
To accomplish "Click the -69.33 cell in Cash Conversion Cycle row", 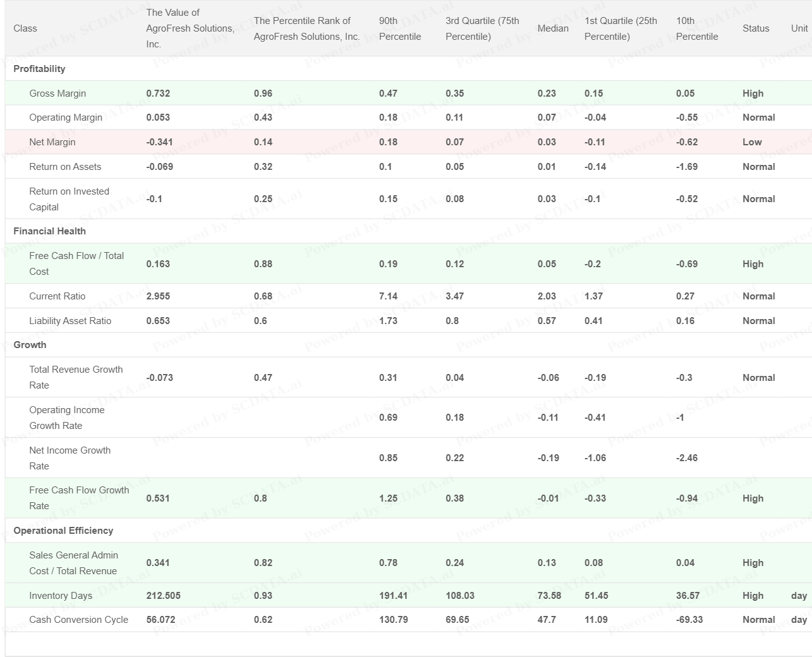I will coord(689,620).
